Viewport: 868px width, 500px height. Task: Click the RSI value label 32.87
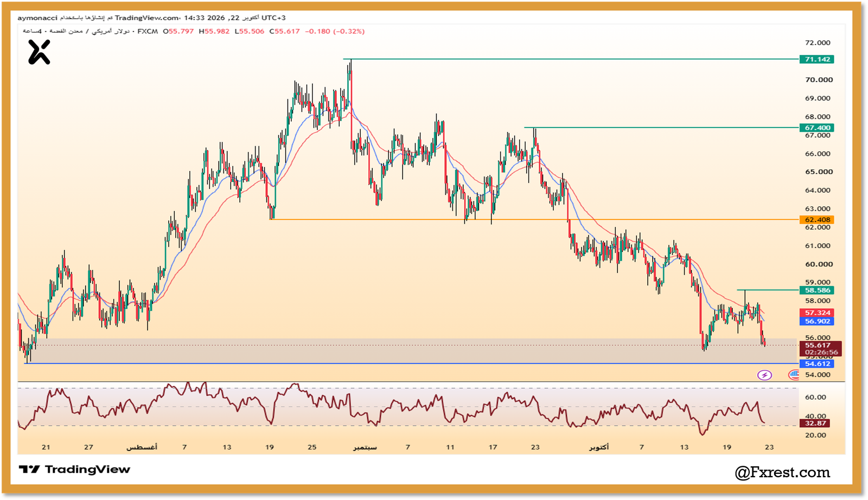pyautogui.click(x=815, y=423)
